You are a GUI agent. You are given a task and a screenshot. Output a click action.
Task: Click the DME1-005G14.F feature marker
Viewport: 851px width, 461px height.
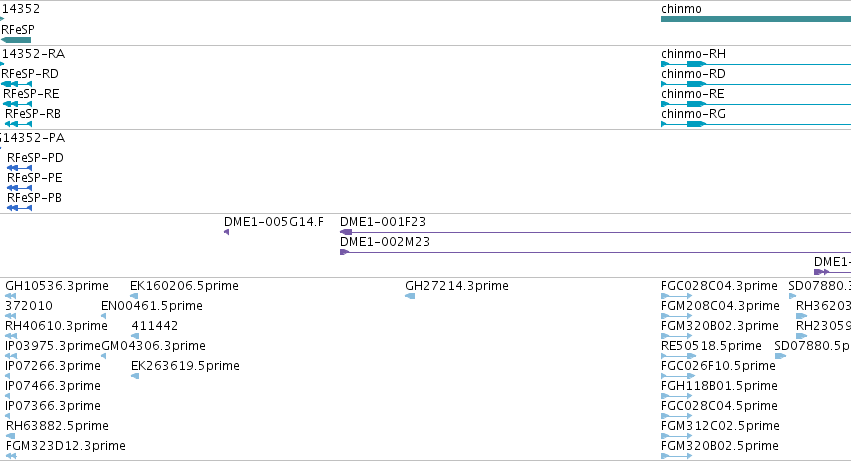pyautogui.click(x=227, y=232)
